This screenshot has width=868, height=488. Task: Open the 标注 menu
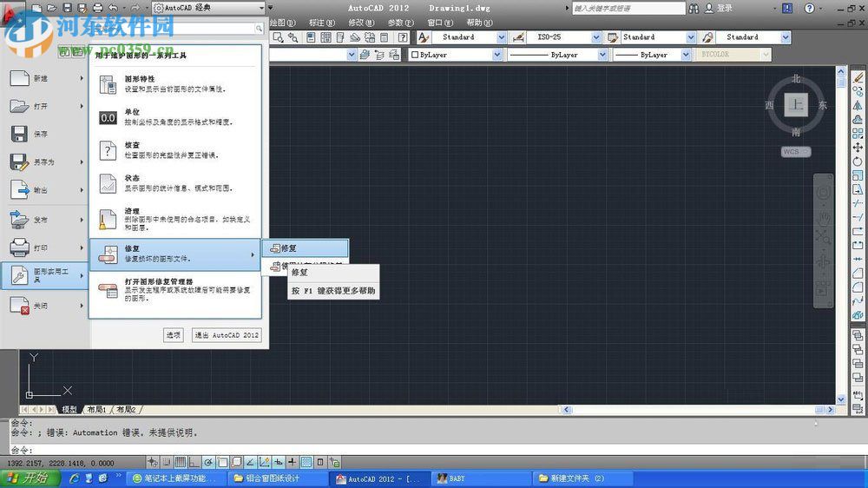pyautogui.click(x=322, y=23)
